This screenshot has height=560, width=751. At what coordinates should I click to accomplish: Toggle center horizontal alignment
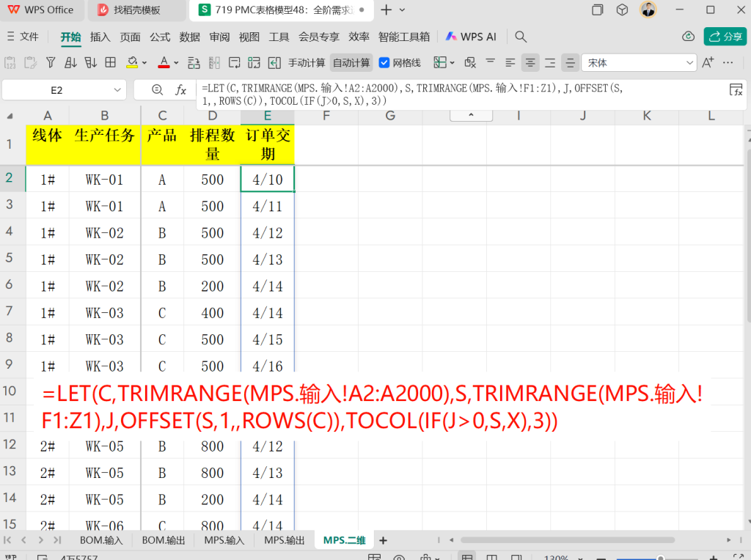point(530,63)
